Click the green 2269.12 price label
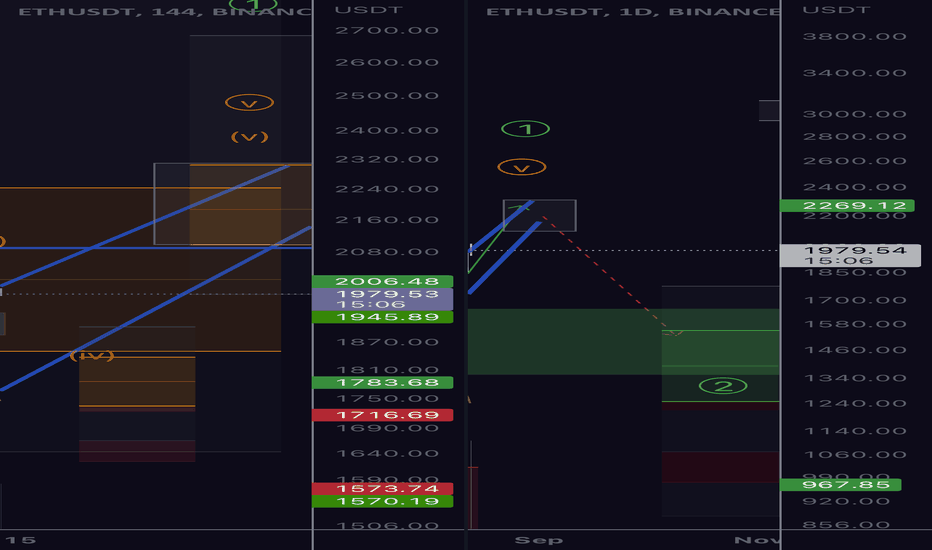The height and width of the screenshot is (550, 932). point(848,206)
